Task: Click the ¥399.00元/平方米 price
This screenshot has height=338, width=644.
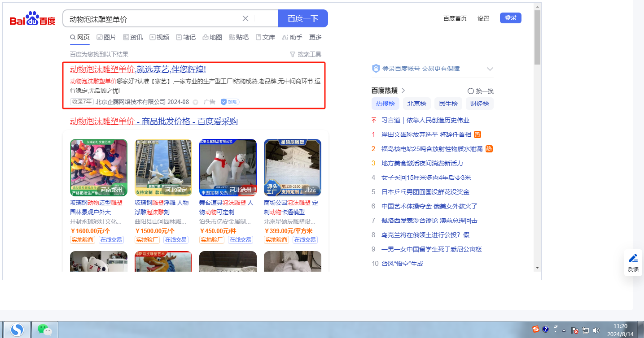Action: (289, 231)
